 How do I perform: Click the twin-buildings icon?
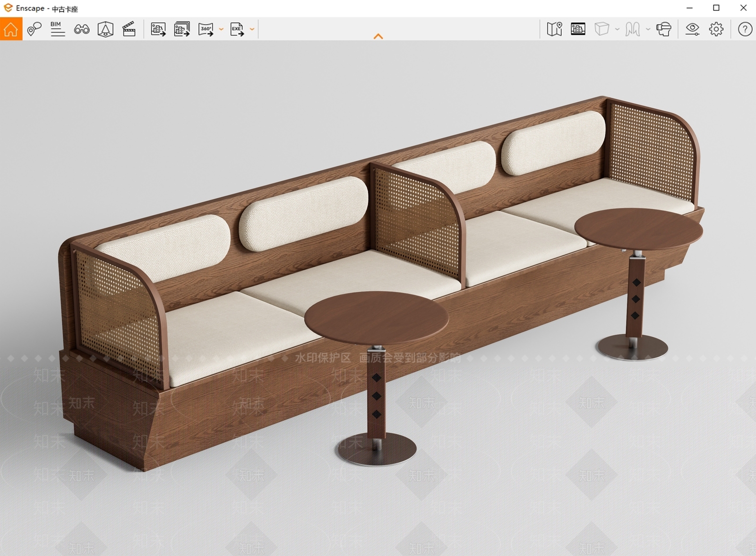tap(633, 29)
